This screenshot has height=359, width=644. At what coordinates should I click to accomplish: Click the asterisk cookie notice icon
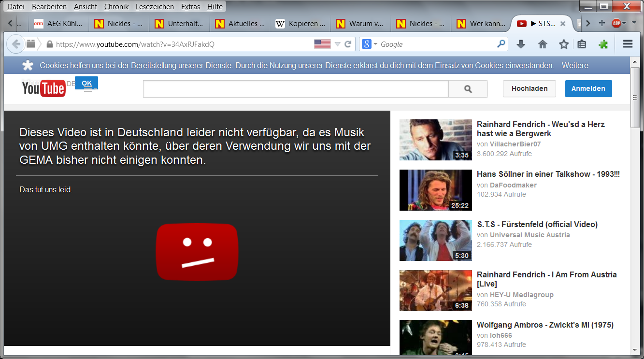coord(29,65)
